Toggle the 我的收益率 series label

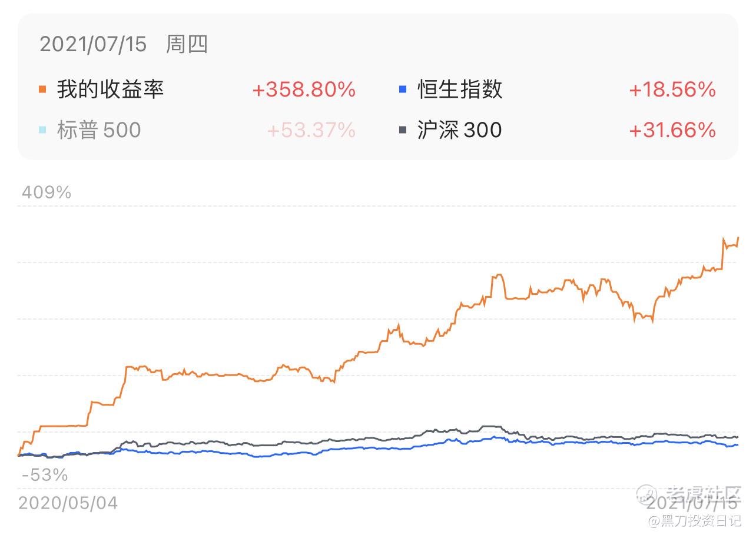click(110, 89)
